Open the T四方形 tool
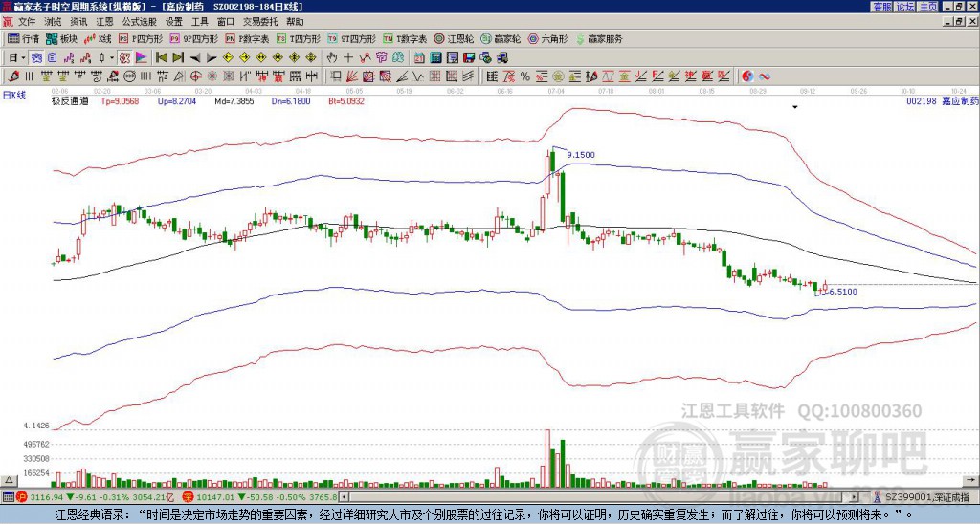Image resolution: width=980 pixels, height=524 pixels. pos(299,38)
